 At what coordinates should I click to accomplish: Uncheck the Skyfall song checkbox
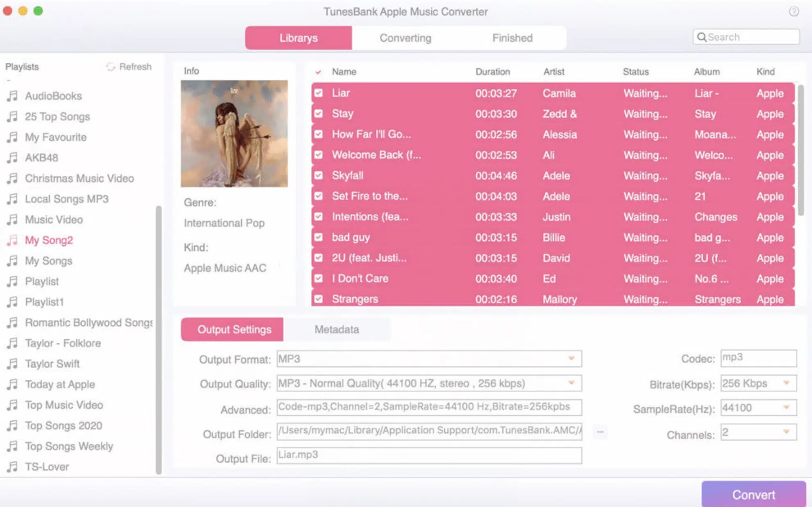(x=318, y=175)
